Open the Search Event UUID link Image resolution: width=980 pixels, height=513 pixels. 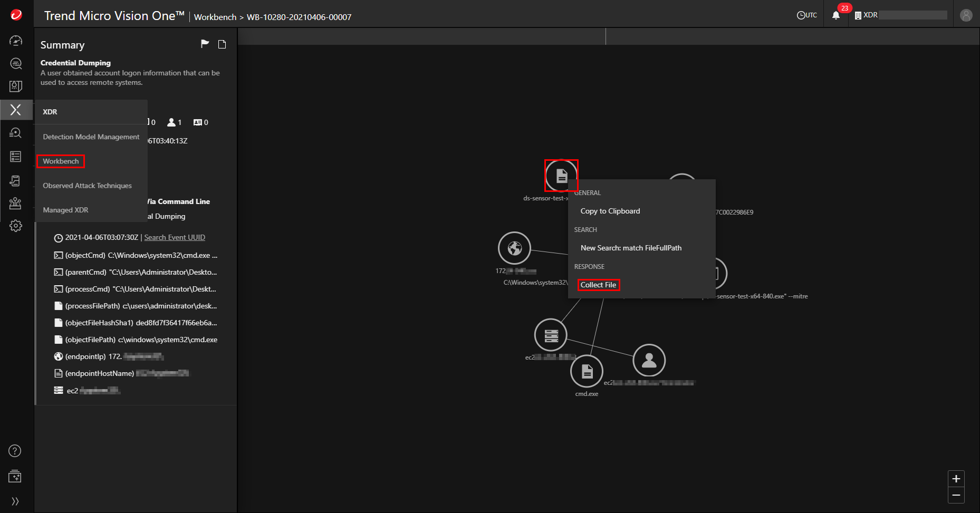[x=175, y=237]
